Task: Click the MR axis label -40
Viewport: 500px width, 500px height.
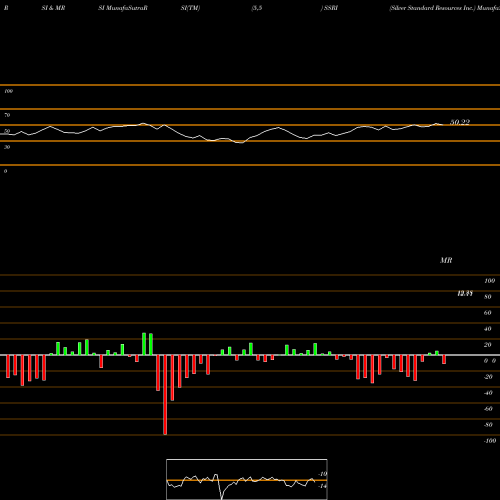Action: click(x=488, y=393)
